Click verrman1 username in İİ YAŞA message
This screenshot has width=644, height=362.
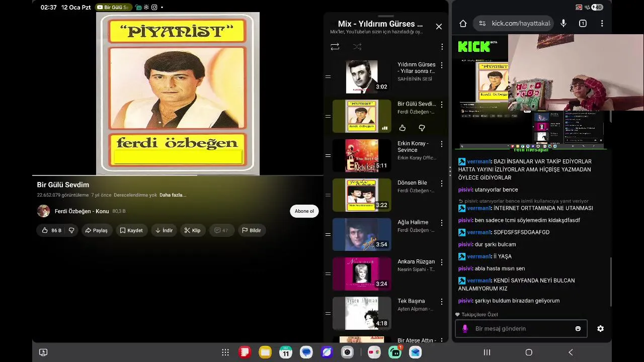click(478, 256)
